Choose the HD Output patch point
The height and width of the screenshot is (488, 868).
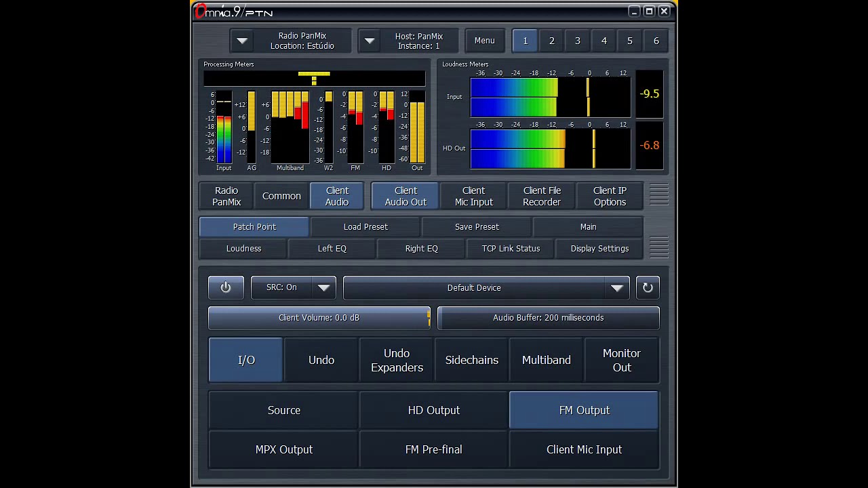434,410
